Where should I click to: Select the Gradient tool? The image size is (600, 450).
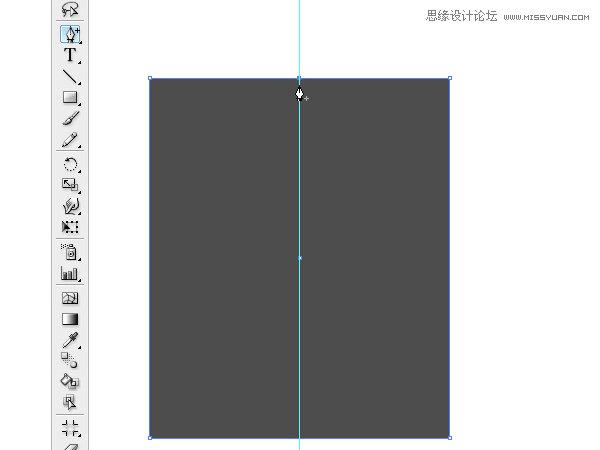coord(70,319)
